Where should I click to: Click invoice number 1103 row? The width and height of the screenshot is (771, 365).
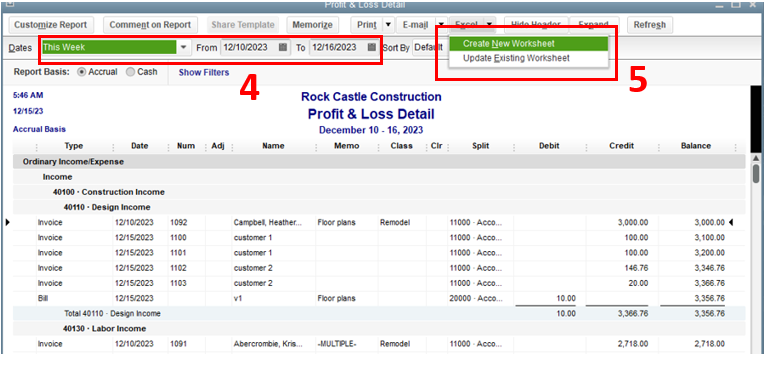tap(379, 283)
